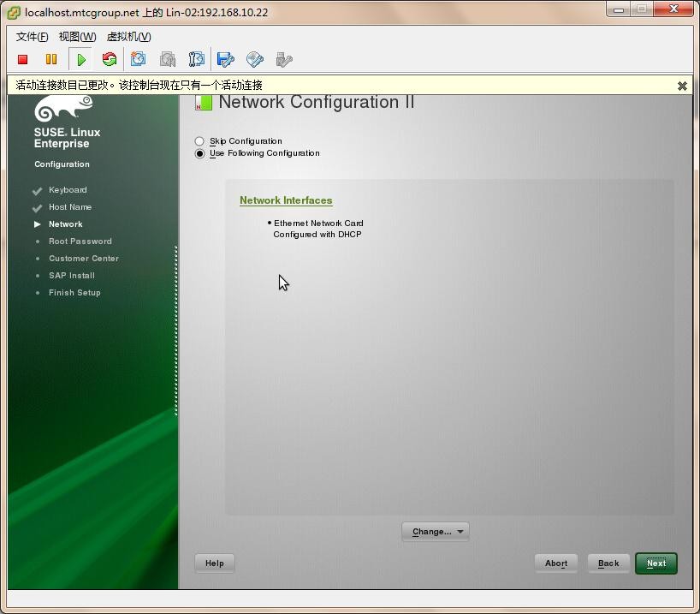Click the Configured with DHCP text

point(317,234)
